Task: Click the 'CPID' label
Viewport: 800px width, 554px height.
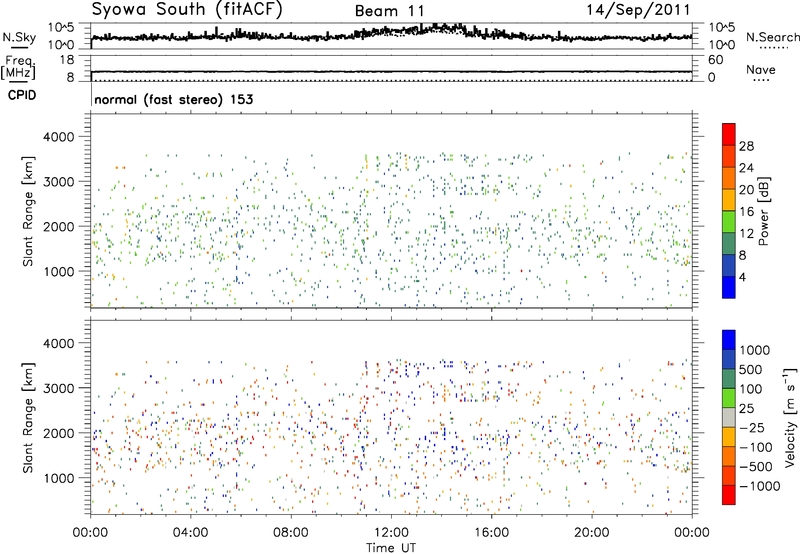Action: point(22,95)
